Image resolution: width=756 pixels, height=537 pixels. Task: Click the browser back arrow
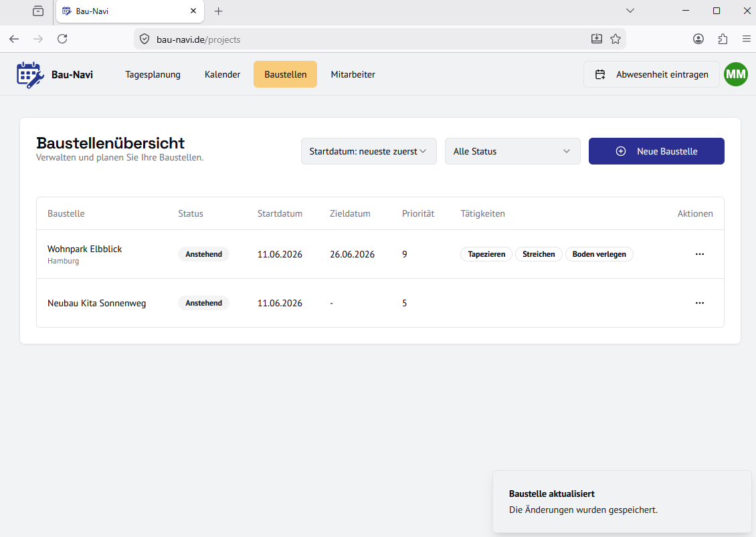(x=14, y=39)
